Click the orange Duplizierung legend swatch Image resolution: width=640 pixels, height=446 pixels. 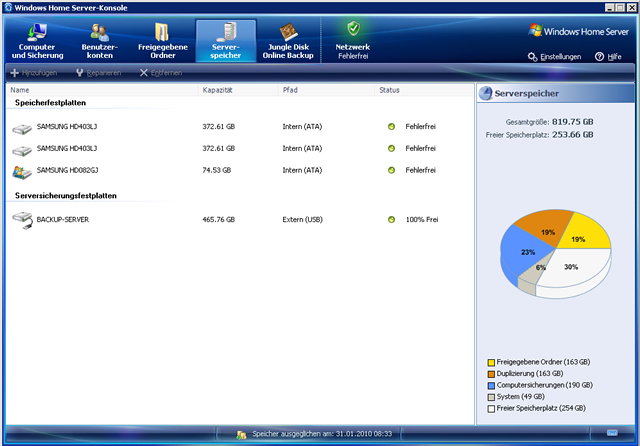(491, 374)
